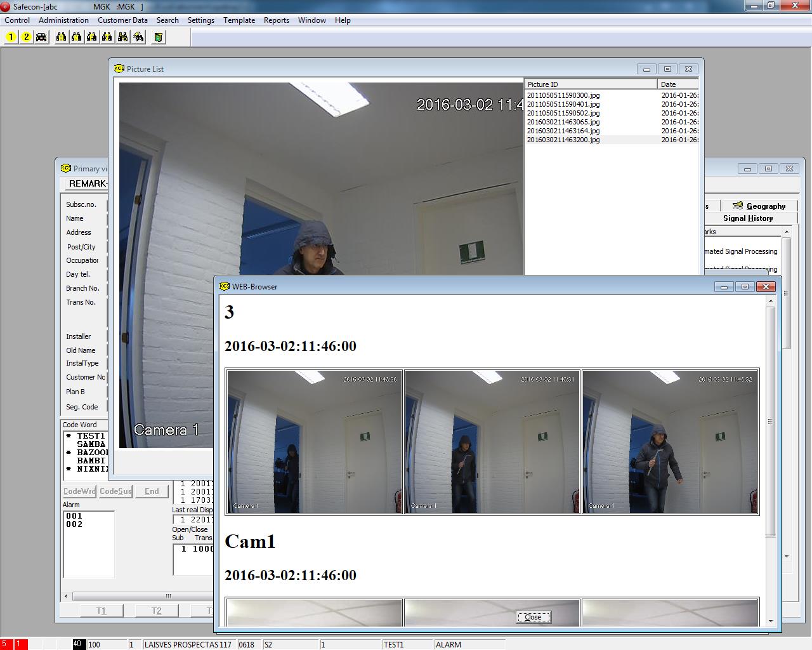Open thumbnail timestamped 11:46:31 in WEB-Browser
The width and height of the screenshot is (812, 650).
492,442
